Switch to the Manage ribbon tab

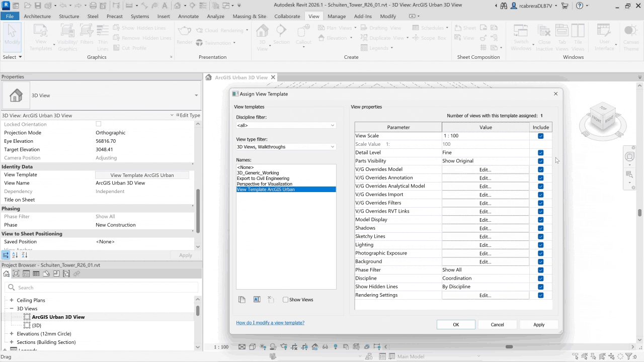coord(337,16)
